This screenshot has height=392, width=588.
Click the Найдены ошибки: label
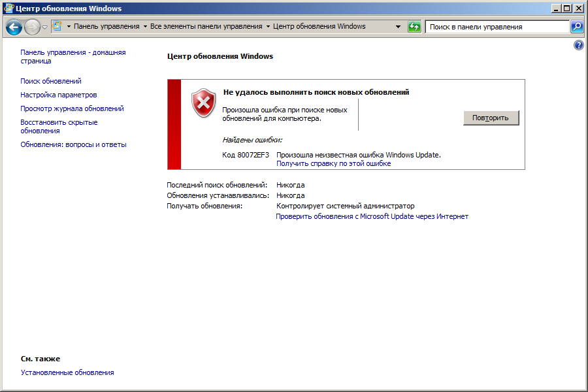[x=252, y=140]
